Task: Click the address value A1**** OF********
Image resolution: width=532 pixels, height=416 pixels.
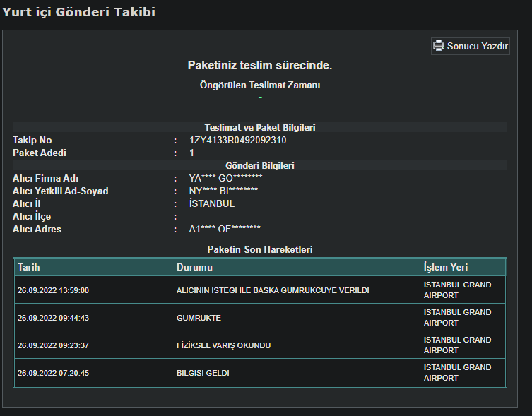Action: pyautogui.click(x=225, y=229)
